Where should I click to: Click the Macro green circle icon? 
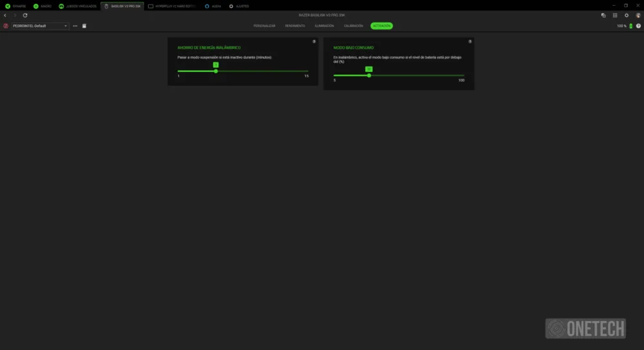point(35,6)
